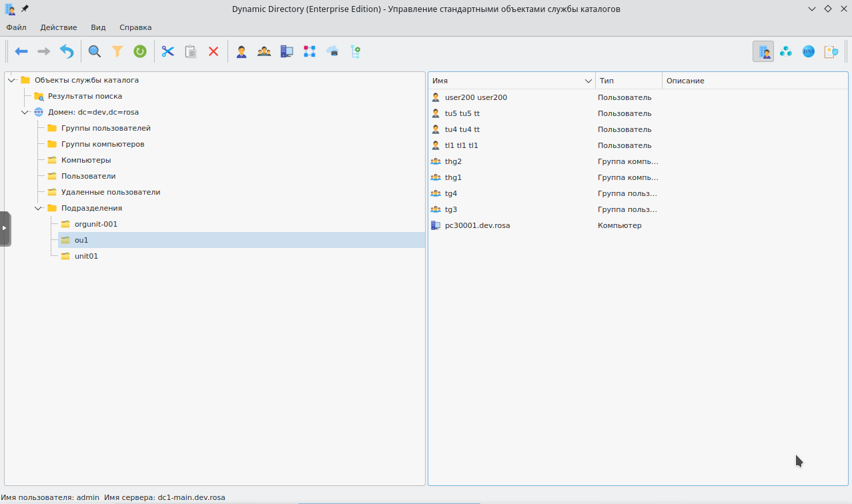Open the Файл menu

click(17, 27)
